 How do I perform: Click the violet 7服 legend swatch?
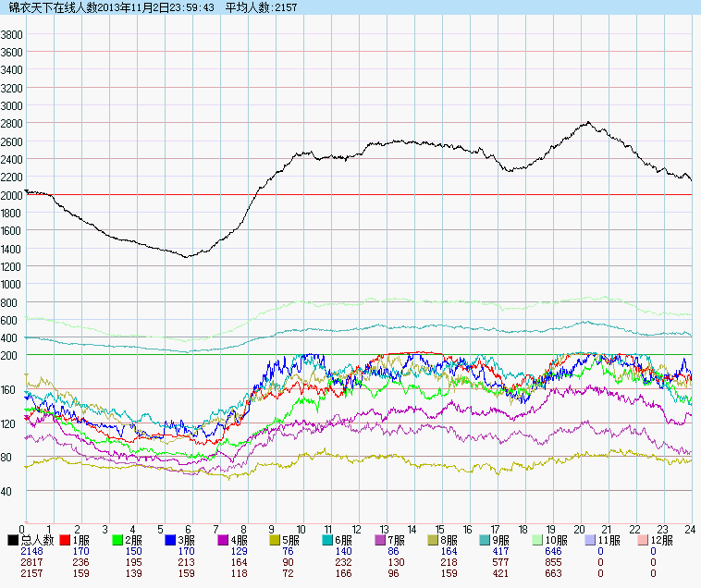[382, 540]
